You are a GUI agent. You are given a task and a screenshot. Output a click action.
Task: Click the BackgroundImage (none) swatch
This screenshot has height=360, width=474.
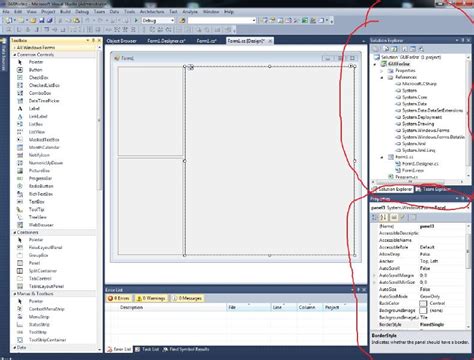pos(423,310)
